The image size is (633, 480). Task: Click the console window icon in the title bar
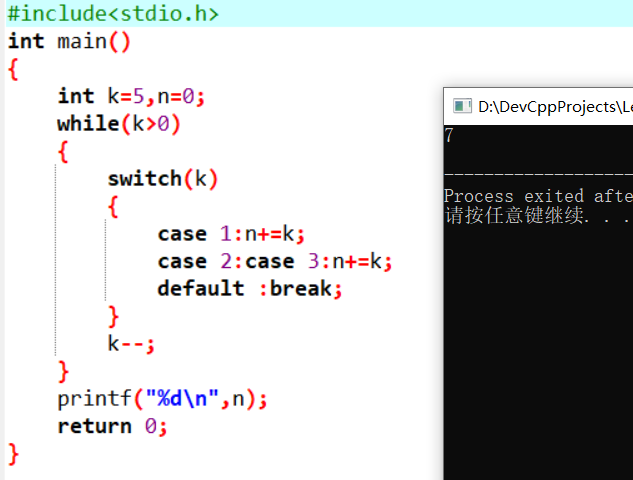point(462,106)
